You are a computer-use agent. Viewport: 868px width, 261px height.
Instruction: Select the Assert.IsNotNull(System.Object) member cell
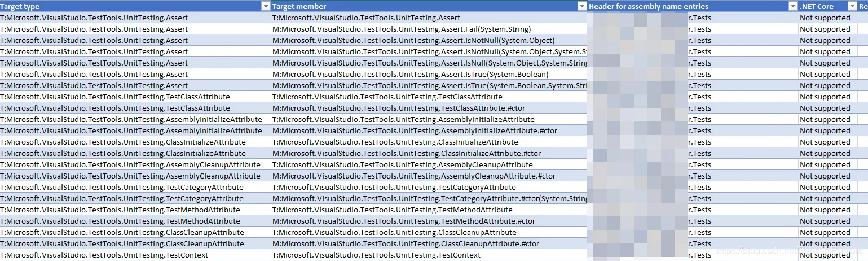point(429,40)
